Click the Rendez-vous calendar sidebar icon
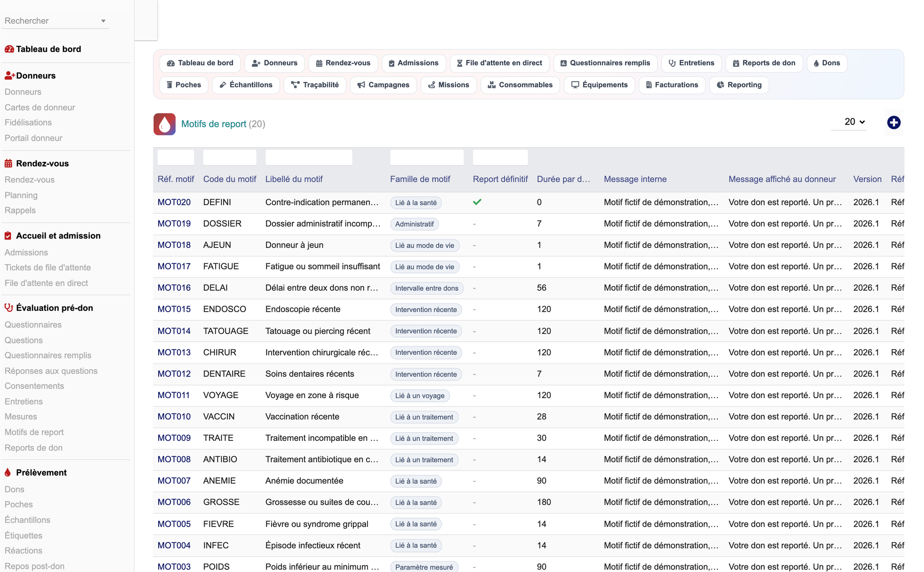 click(x=9, y=163)
